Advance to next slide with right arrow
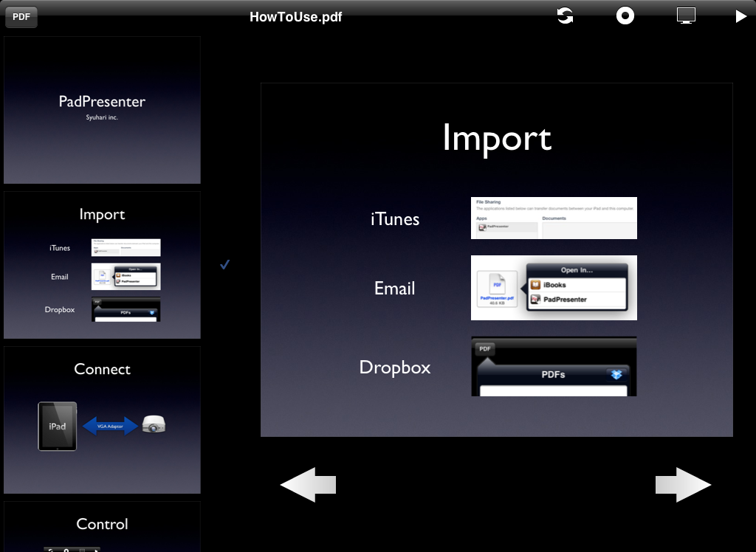756x552 pixels. pyautogui.click(x=683, y=485)
